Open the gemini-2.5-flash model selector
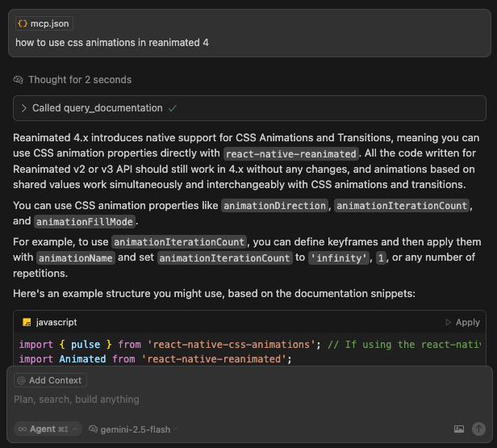 point(134,429)
